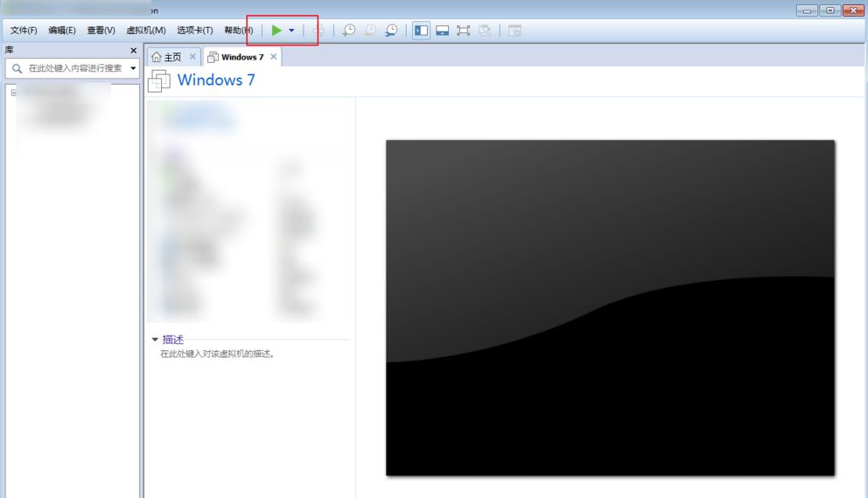This screenshot has width=868, height=498.
Task: Open the snapshot manager wrench-clock icon
Action: click(391, 31)
